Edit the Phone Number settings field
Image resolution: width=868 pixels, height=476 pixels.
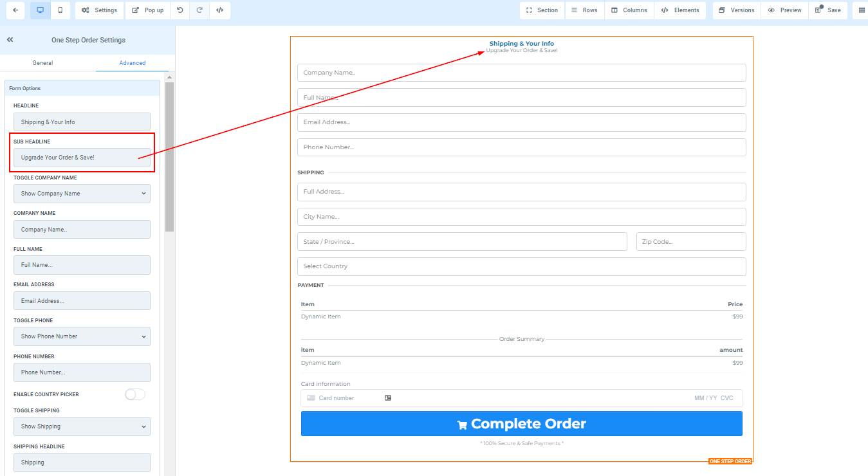coord(82,372)
